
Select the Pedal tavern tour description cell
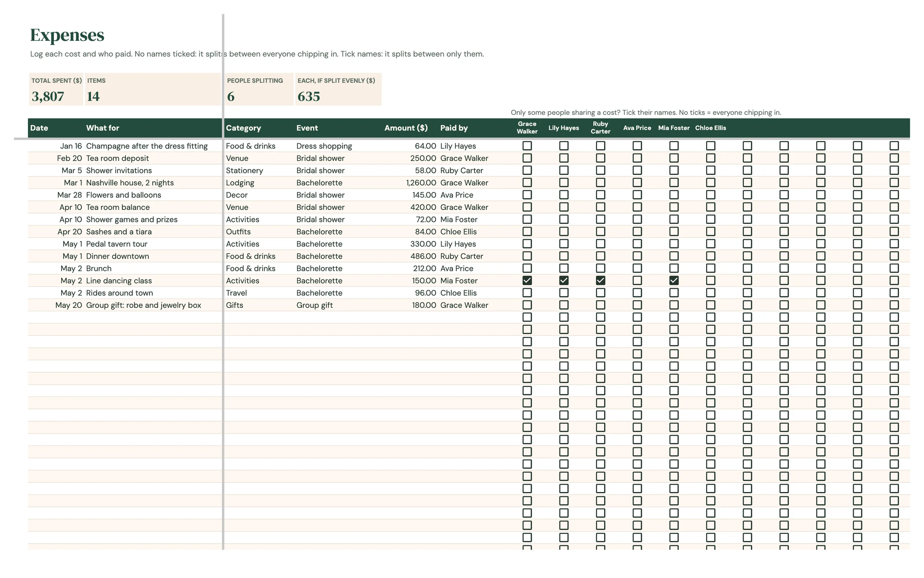pos(153,244)
